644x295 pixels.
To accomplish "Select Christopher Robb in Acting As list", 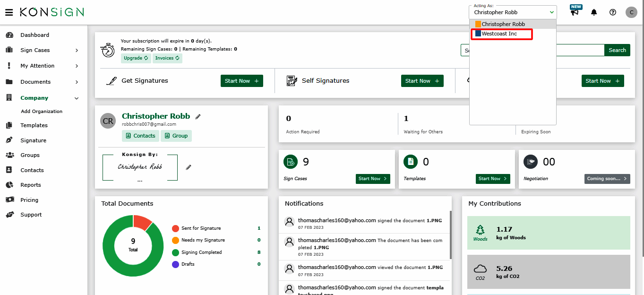I will [513, 24].
